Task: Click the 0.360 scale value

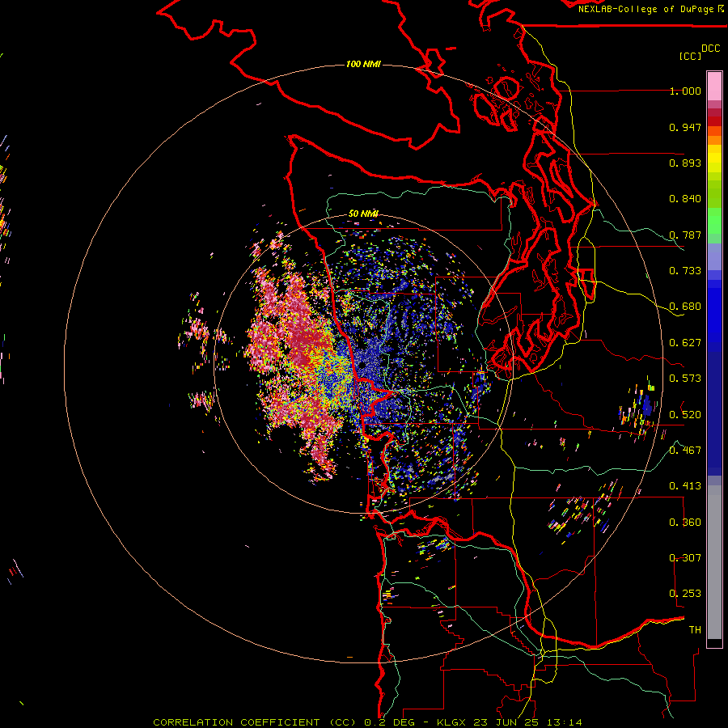Action: click(x=685, y=522)
